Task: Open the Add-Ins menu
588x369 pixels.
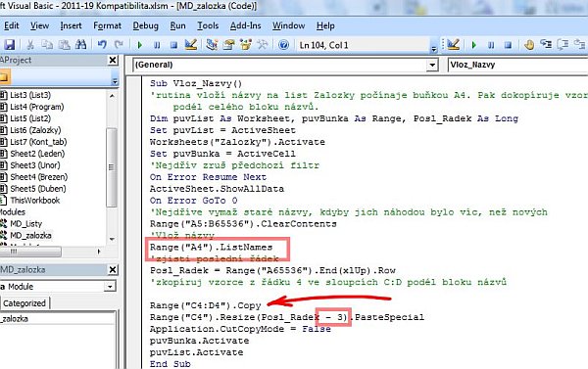Action: 245,25
